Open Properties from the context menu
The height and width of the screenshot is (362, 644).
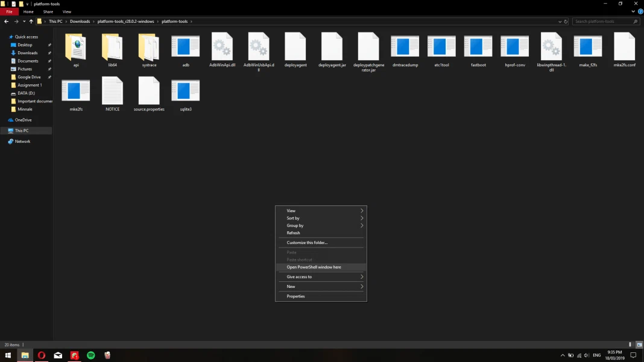click(x=321, y=296)
